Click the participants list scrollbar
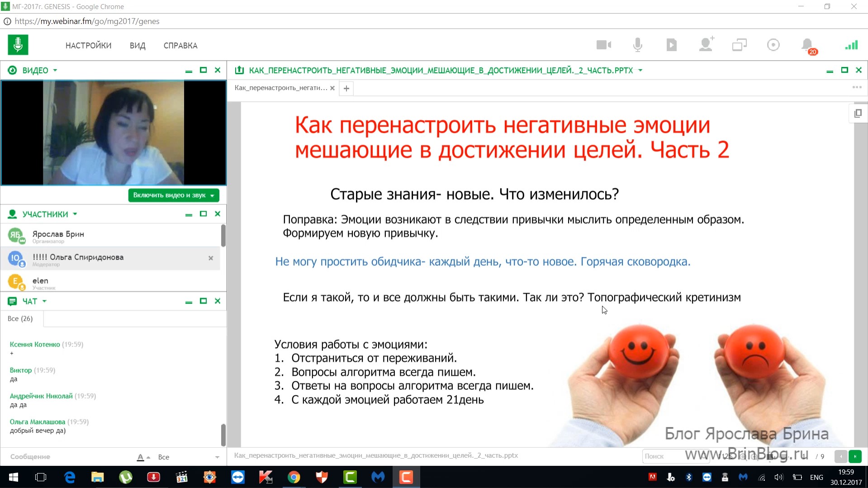868x488 pixels. tap(223, 236)
